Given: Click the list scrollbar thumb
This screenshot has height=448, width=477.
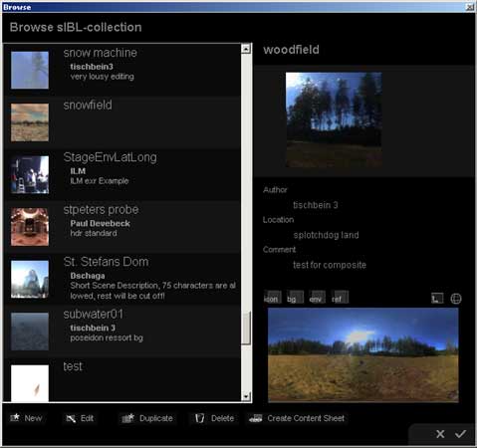Looking at the screenshot, I should tap(246, 328).
